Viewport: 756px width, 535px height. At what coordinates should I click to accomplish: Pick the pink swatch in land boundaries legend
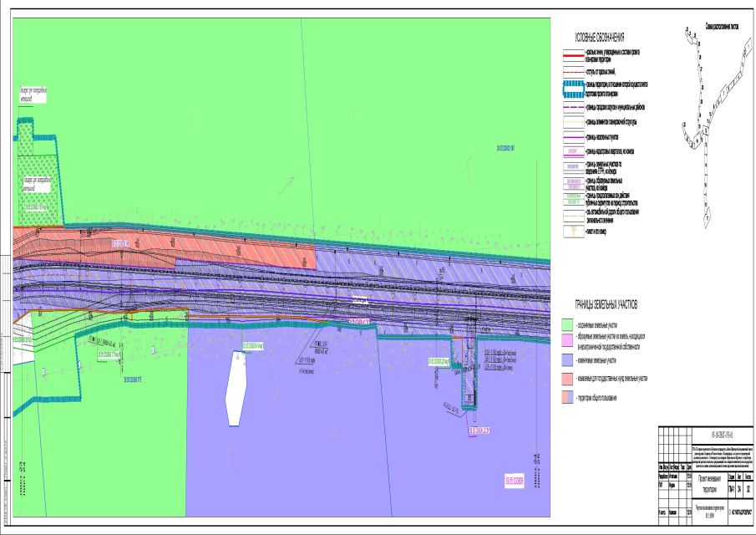pos(567,341)
